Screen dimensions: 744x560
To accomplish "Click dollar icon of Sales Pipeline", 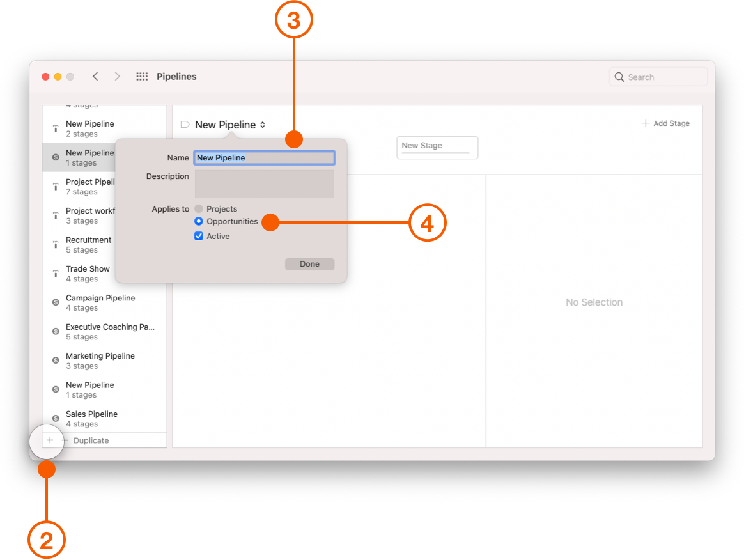I will click(56, 418).
